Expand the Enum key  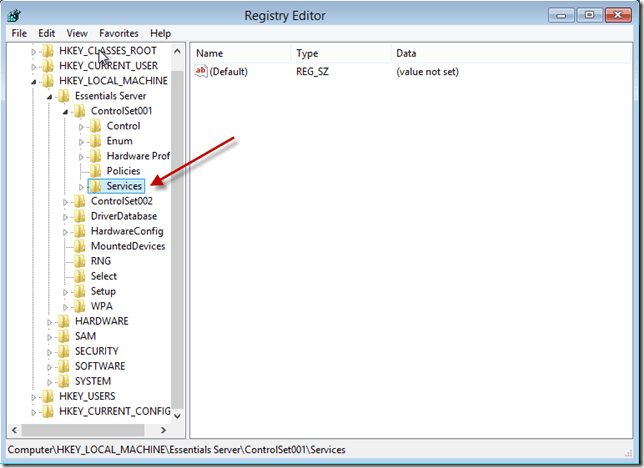point(81,142)
